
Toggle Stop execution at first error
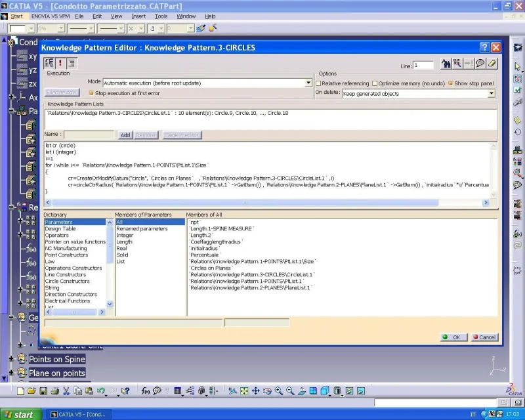coord(91,93)
